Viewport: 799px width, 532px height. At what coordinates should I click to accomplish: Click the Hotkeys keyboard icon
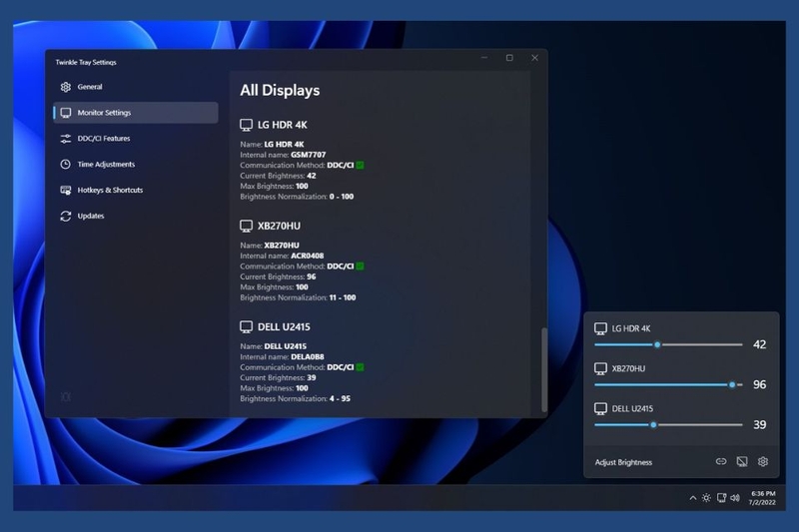pos(66,190)
